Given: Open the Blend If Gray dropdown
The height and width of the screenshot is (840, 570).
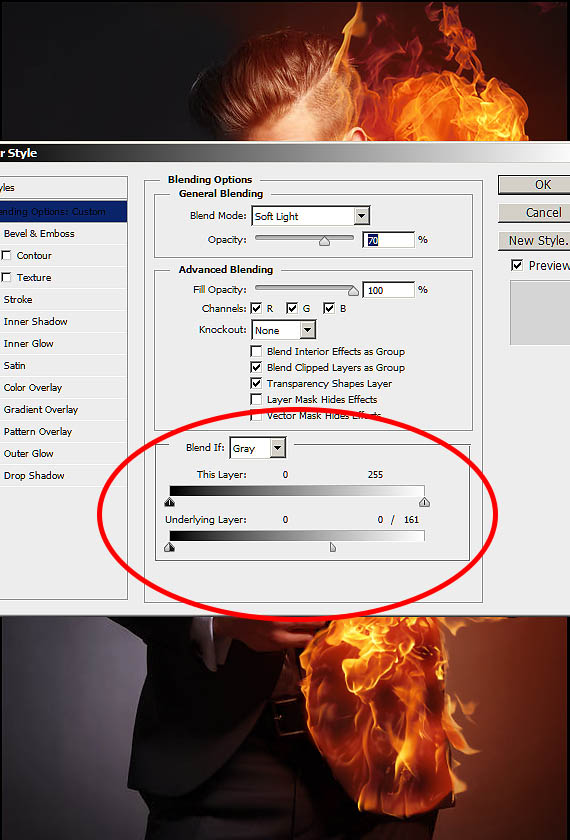Looking at the screenshot, I should point(258,448).
